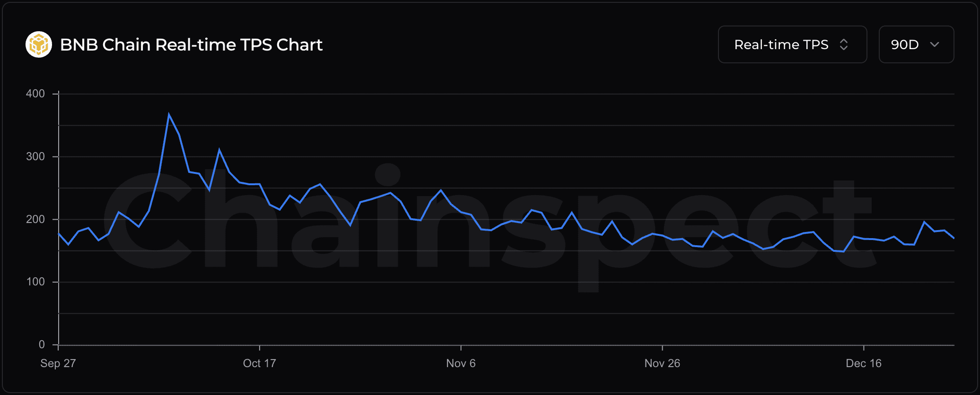Click the rightmost end of the TPS line

954,238
